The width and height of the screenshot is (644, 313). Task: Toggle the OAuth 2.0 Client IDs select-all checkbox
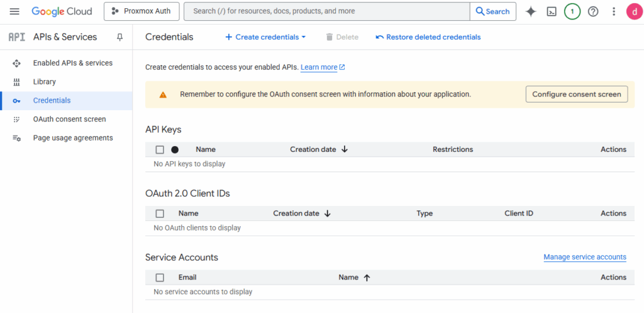pos(160,213)
